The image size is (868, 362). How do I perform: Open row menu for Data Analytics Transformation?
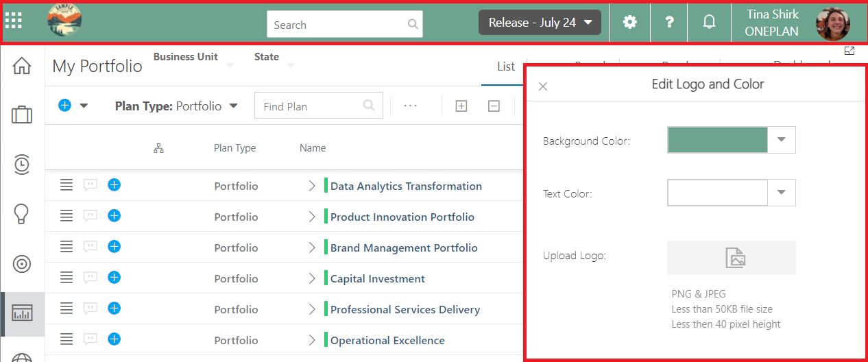coord(67,185)
